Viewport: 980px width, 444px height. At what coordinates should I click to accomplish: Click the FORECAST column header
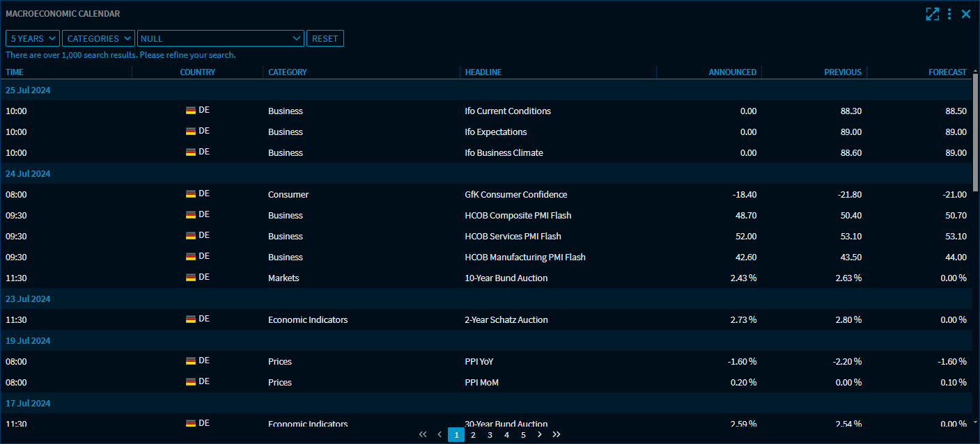[947, 72]
